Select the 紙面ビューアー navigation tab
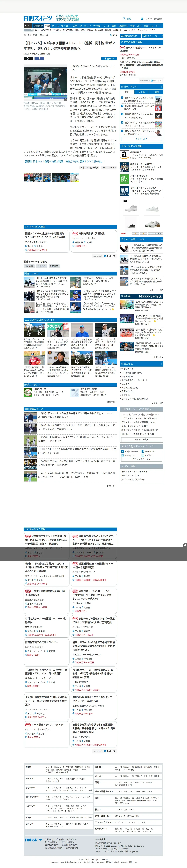The width and height of the screenshot is (187, 868). (152, 26)
